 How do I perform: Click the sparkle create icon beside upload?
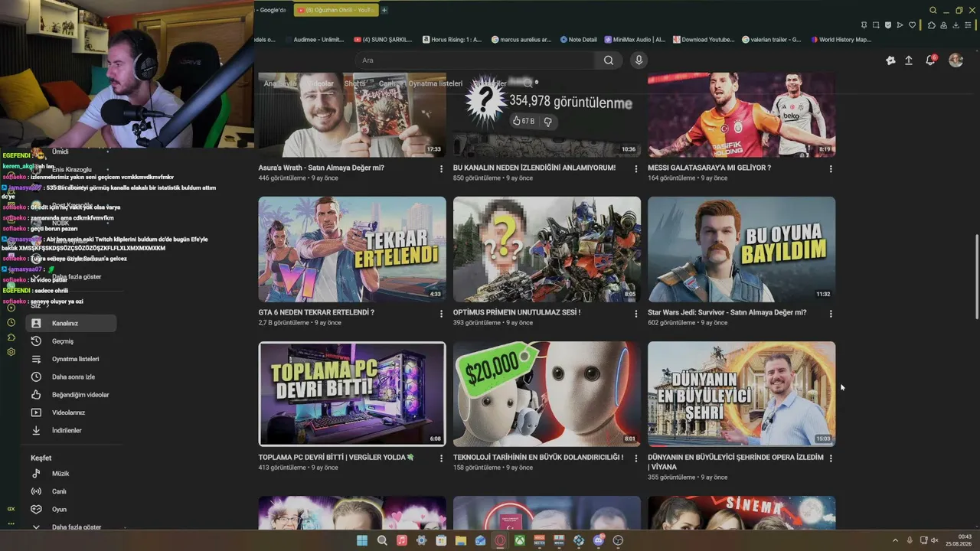pyautogui.click(x=890, y=60)
